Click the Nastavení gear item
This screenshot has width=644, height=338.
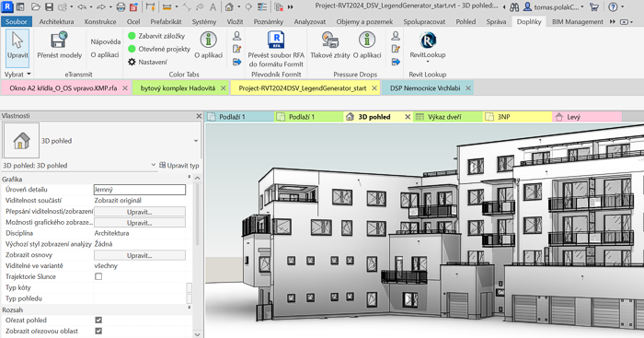point(147,62)
